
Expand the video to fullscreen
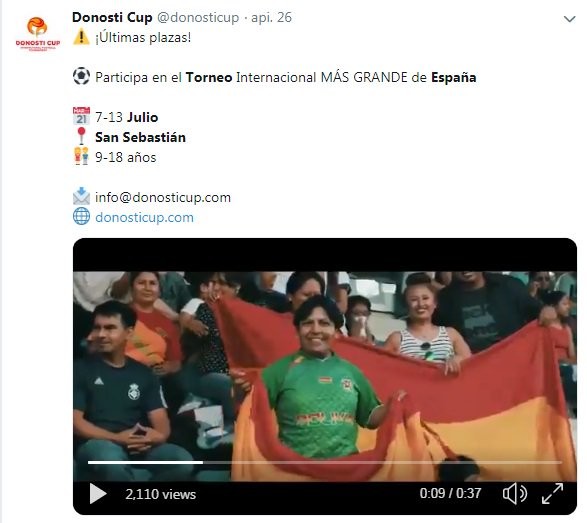[553, 494]
